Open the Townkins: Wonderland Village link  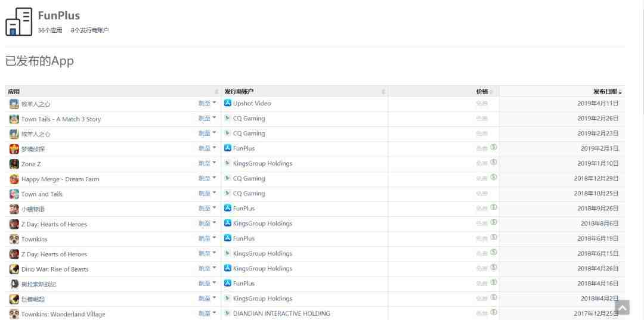click(x=63, y=314)
